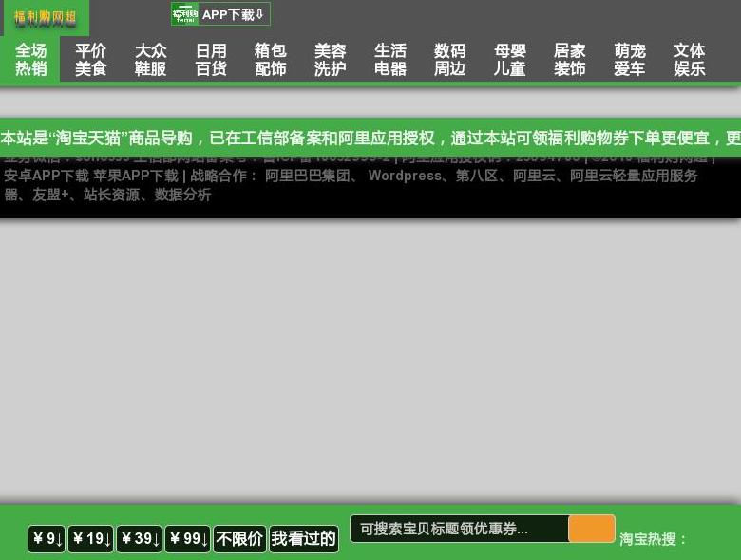The width and height of the screenshot is (741, 560).
Task: Open the 苹果APP下载 link
Action: click(136, 176)
